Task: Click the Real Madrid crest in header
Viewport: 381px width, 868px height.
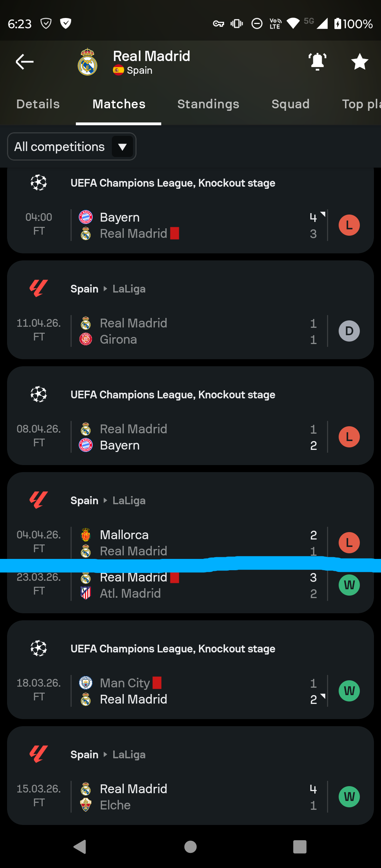Action: (87, 62)
